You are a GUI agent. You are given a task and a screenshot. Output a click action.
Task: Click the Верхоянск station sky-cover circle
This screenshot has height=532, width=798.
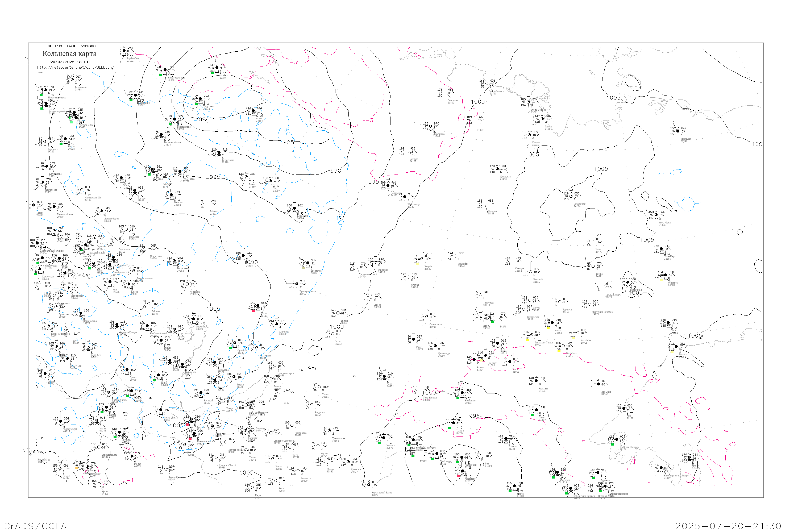[571, 196]
